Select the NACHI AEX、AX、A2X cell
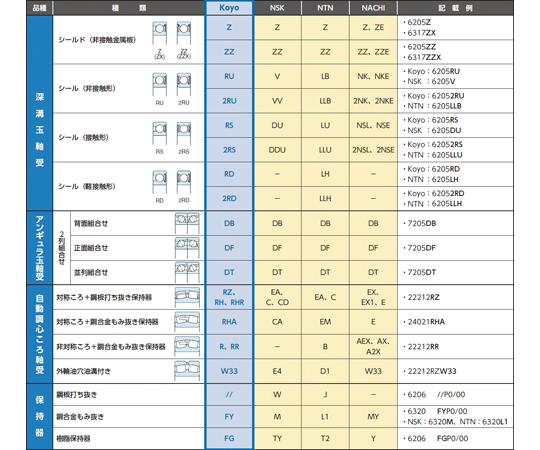 pyautogui.click(x=373, y=346)
